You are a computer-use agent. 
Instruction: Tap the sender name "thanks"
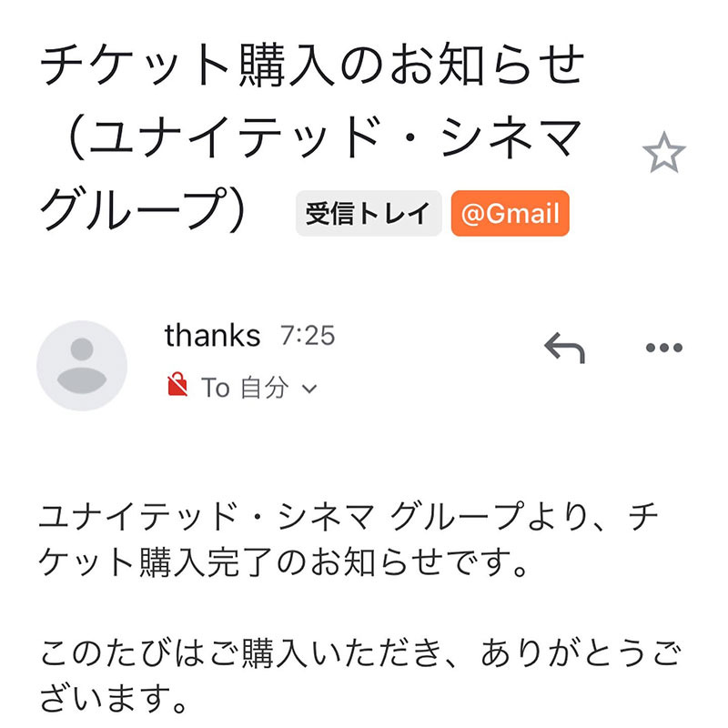click(212, 336)
